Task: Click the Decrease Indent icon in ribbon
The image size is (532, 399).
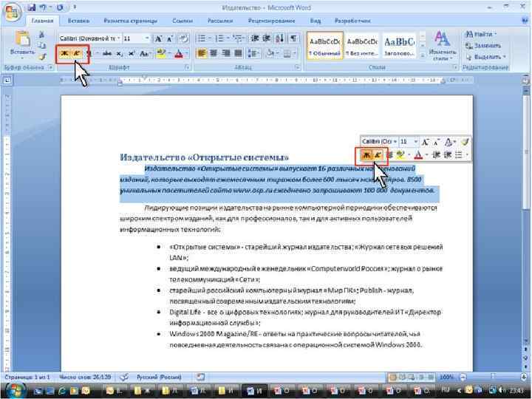Action: coord(255,38)
